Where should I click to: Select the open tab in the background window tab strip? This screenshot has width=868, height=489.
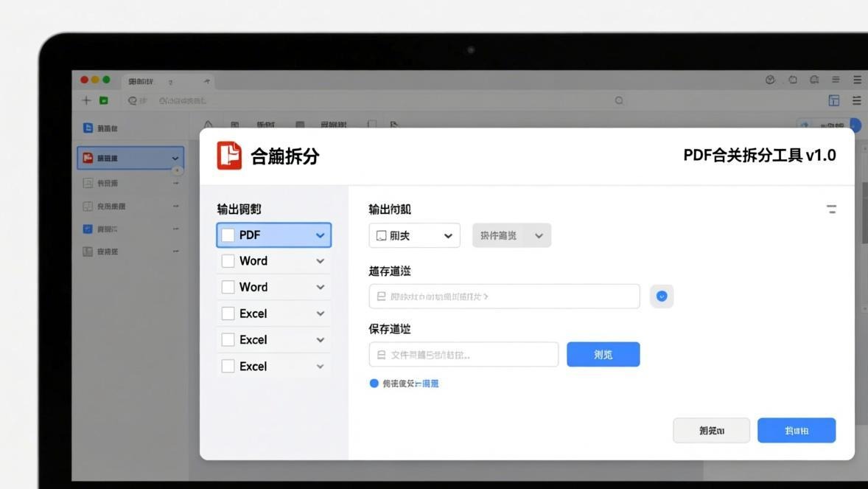click(168, 81)
